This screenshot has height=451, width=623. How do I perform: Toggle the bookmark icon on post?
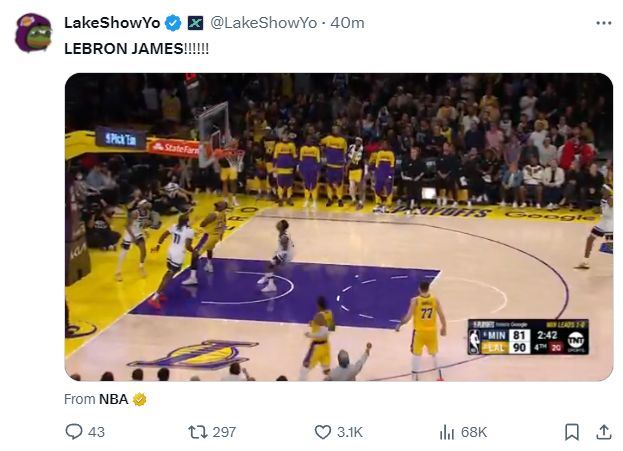[x=571, y=432]
